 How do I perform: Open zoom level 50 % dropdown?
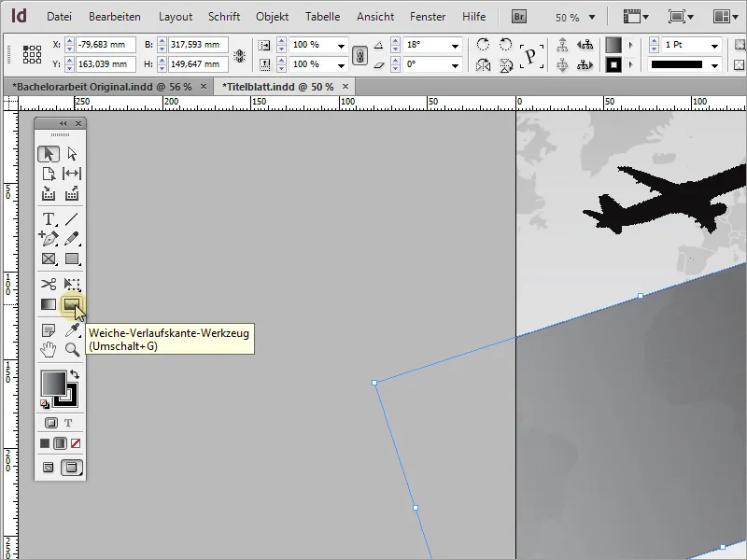(x=592, y=18)
